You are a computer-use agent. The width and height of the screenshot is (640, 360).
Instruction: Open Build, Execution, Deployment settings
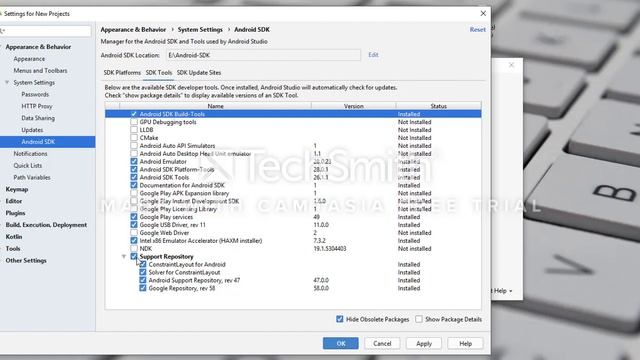[46, 225]
